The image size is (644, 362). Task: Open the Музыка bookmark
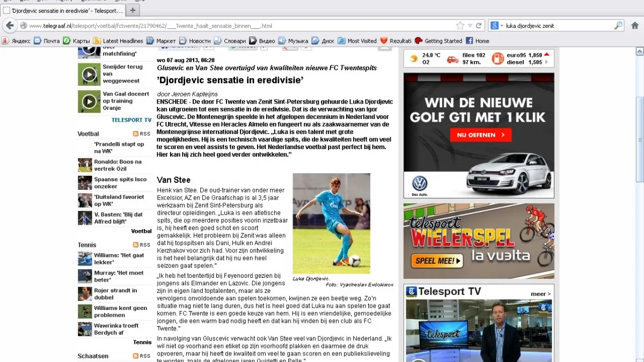[293, 41]
